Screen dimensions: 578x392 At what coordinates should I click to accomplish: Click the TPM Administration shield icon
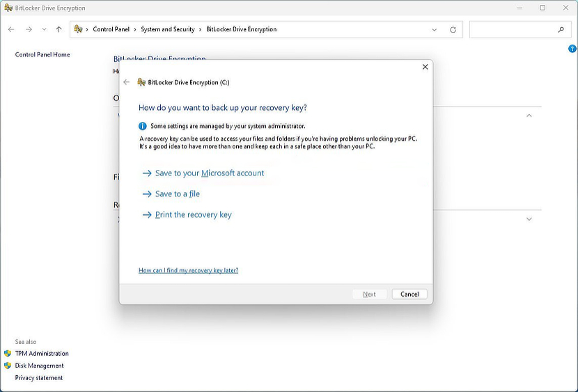[x=8, y=353]
